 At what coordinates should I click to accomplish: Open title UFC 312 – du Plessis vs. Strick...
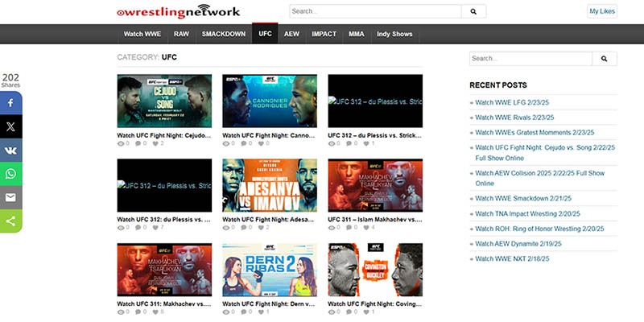(375, 135)
